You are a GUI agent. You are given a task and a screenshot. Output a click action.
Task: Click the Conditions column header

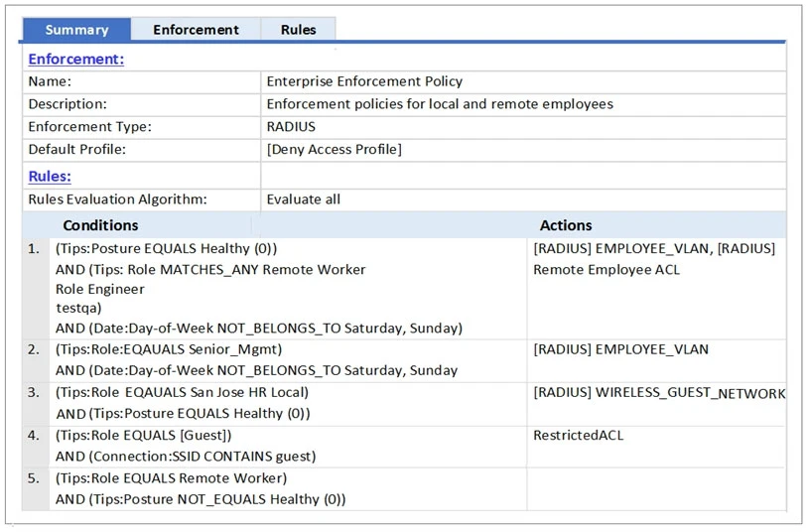[100, 225]
